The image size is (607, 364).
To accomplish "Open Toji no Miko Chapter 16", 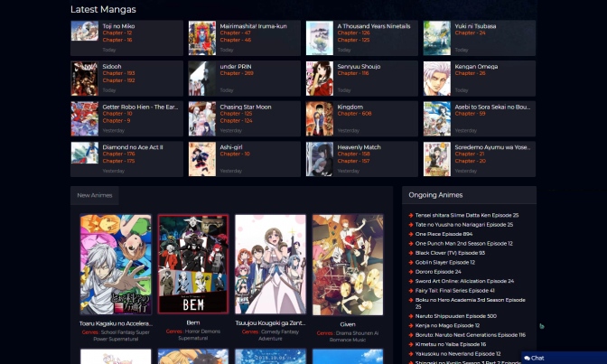I will click(x=117, y=40).
